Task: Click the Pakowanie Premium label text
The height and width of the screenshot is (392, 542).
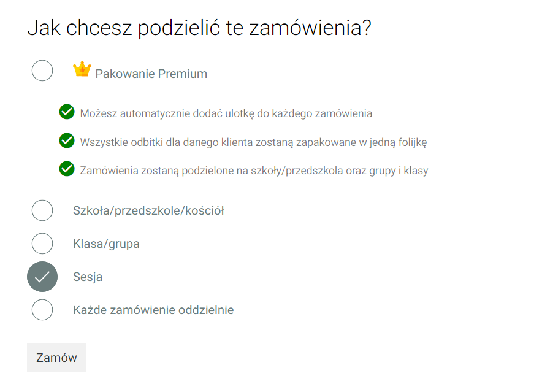Action: click(151, 74)
